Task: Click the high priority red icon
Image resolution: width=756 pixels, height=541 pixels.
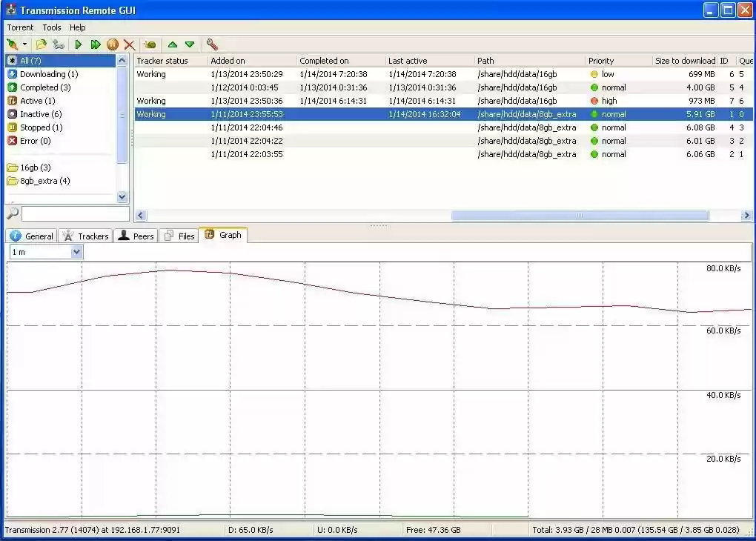Action: click(594, 101)
